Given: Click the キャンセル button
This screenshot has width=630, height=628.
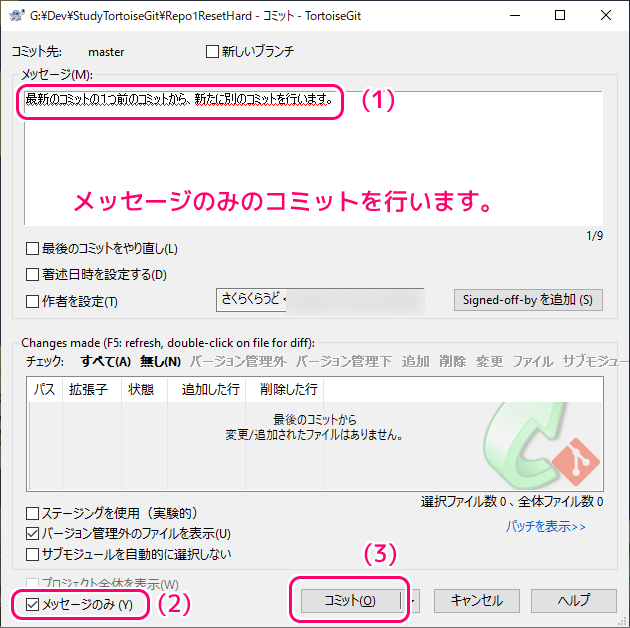Looking at the screenshot, I should point(477,601).
